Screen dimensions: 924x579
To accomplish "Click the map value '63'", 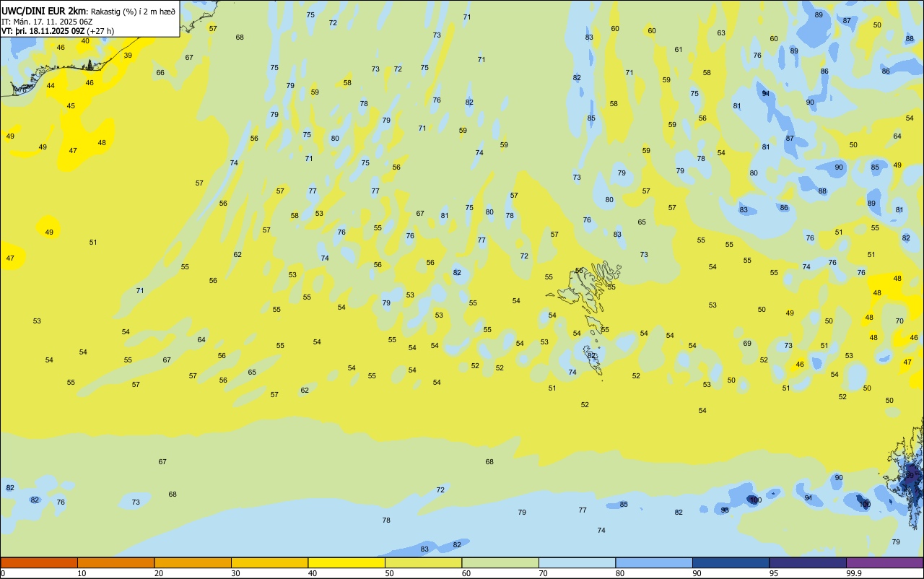I will click(721, 33).
